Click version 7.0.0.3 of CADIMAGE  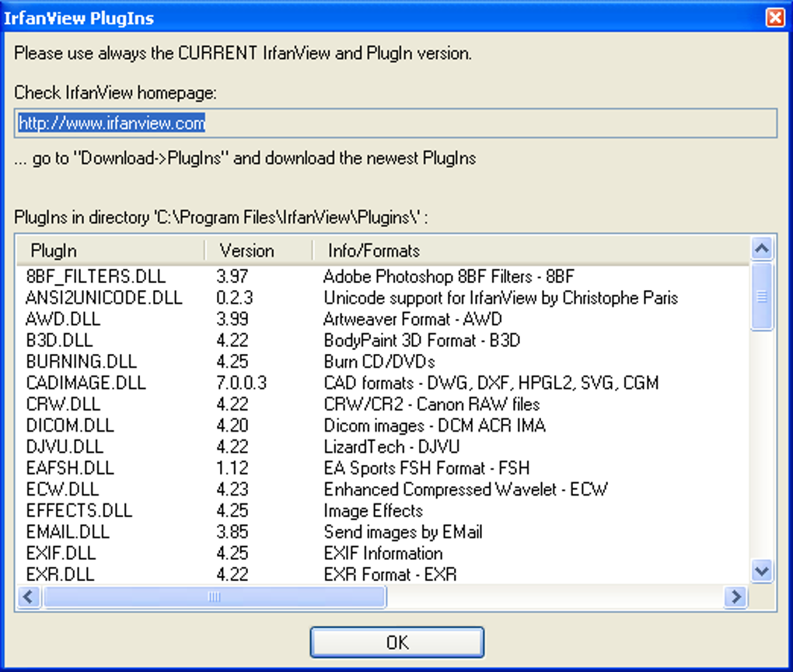[x=241, y=383]
